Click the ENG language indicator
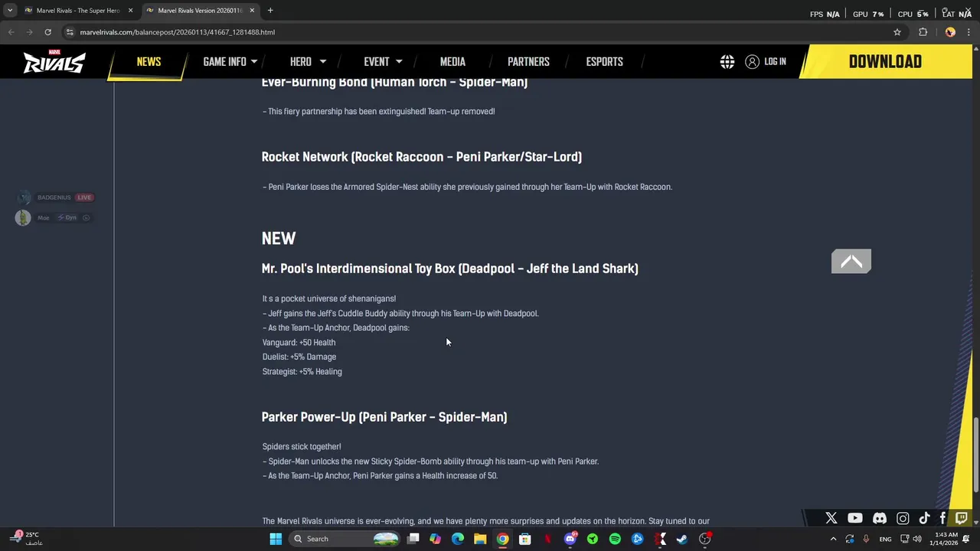 click(x=885, y=539)
